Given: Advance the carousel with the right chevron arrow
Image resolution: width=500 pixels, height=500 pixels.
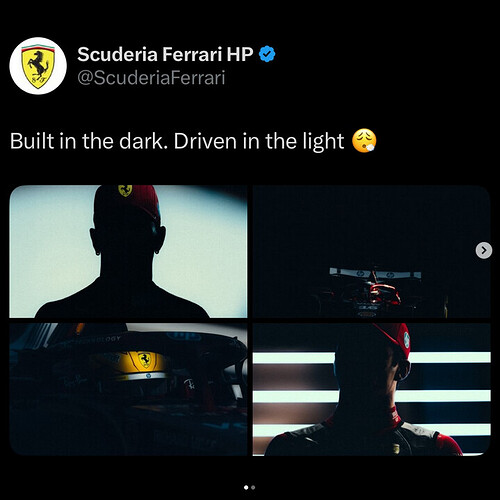Looking at the screenshot, I should (484, 250).
